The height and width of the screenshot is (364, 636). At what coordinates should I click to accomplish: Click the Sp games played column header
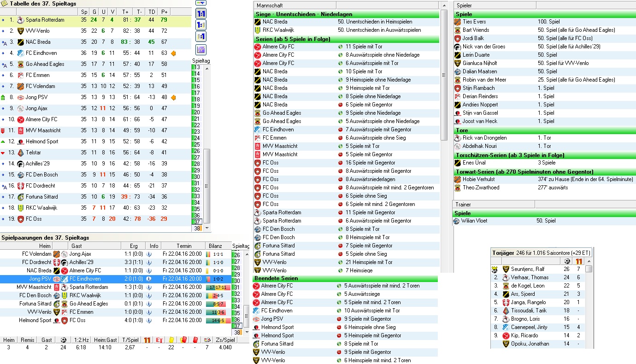point(83,12)
